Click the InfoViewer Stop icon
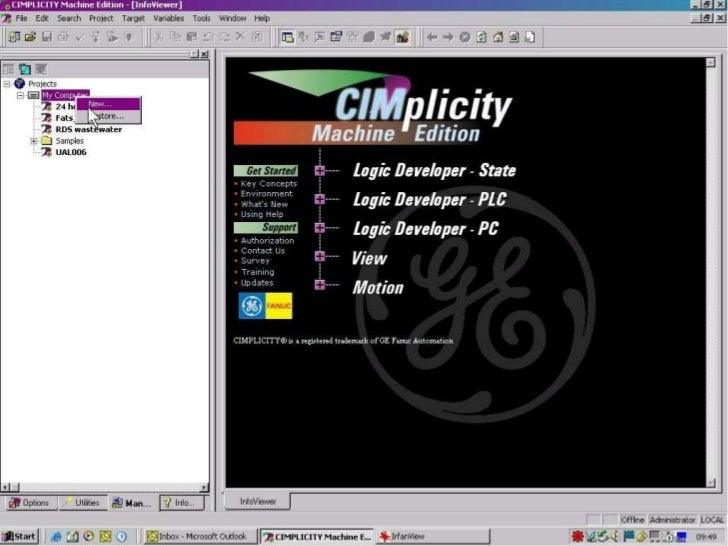 pyautogui.click(x=464, y=37)
